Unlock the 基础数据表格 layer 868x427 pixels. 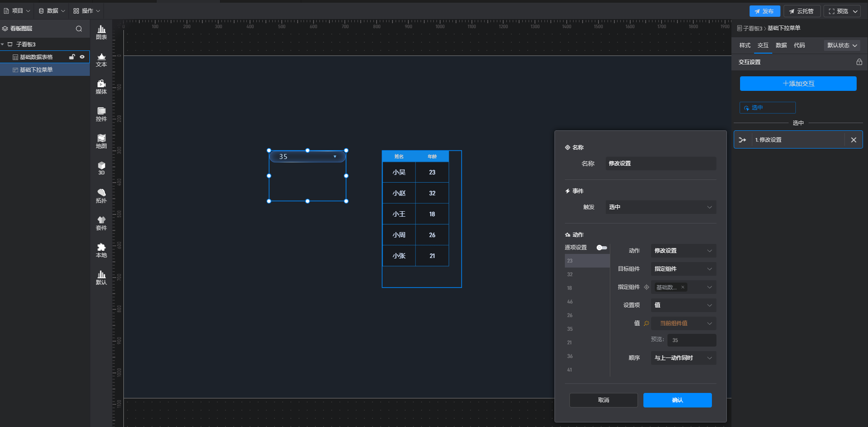point(72,57)
